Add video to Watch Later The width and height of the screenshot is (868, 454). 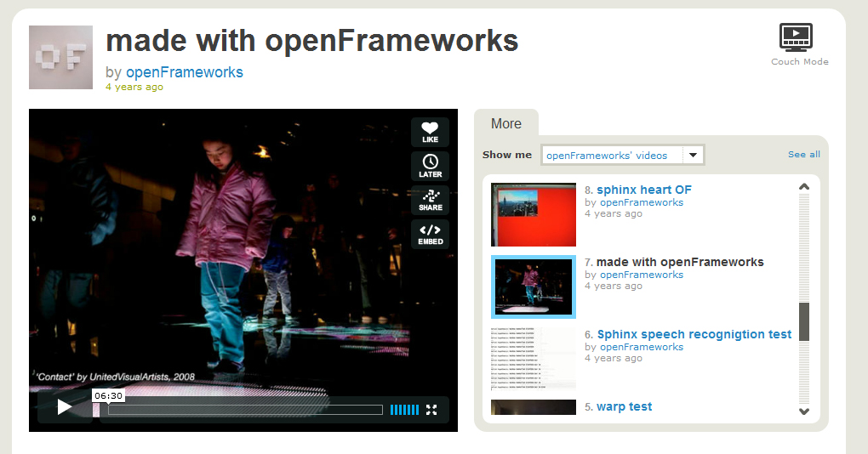(430, 166)
